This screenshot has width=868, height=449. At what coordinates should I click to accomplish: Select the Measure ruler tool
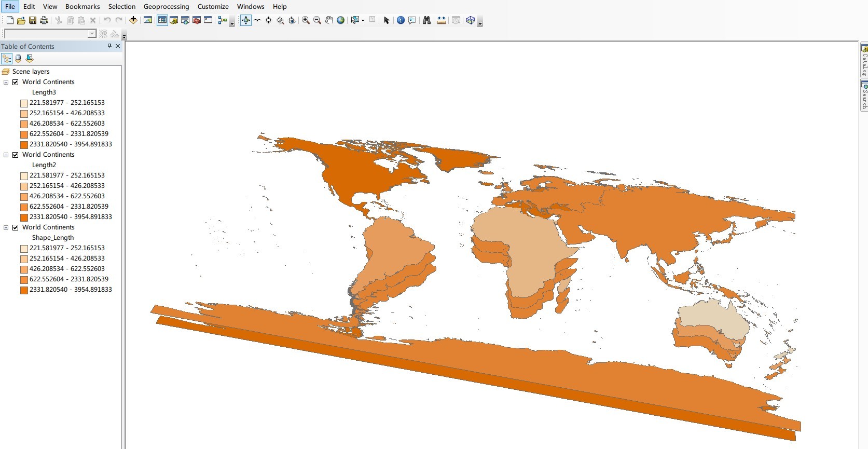[441, 20]
